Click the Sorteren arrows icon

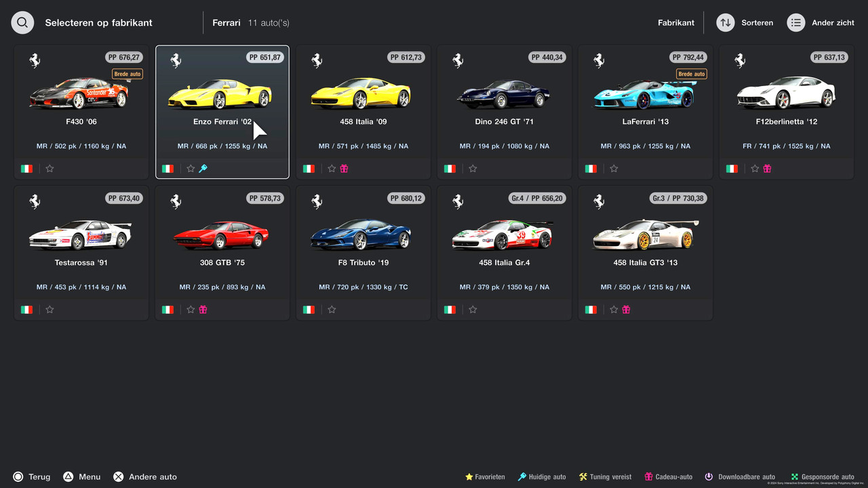726,22
